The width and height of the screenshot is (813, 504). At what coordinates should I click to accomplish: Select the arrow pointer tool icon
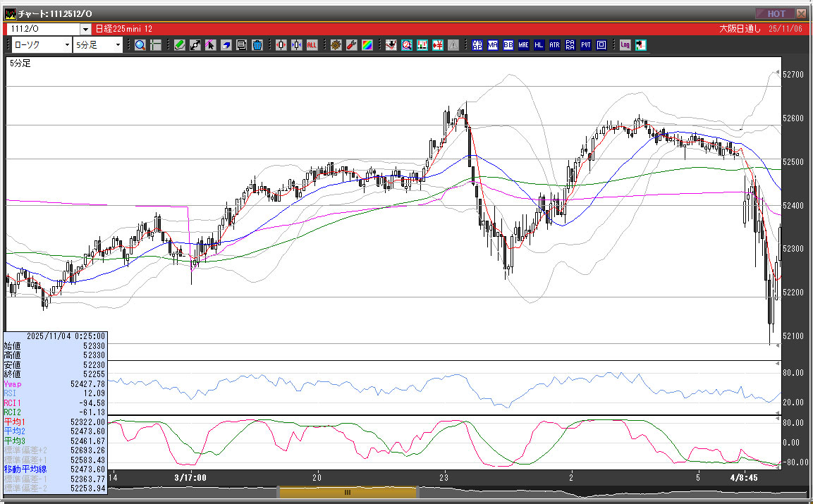pyautogui.click(x=210, y=45)
